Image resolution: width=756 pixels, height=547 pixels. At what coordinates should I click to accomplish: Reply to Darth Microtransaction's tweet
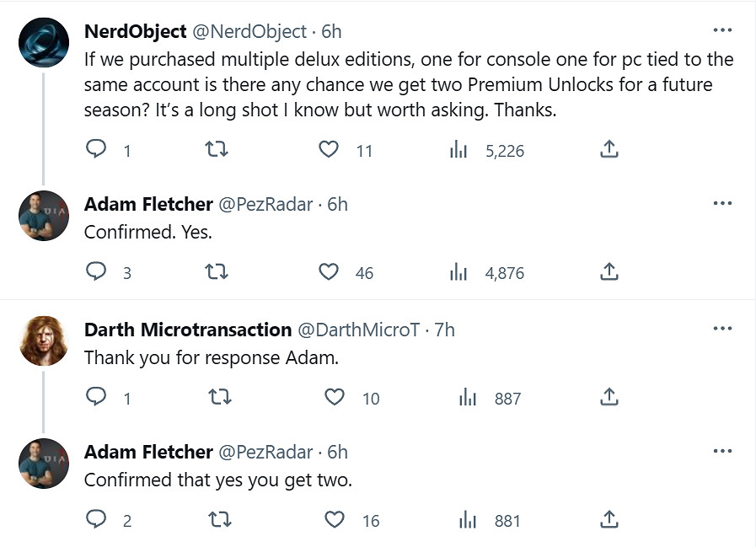[98, 398]
